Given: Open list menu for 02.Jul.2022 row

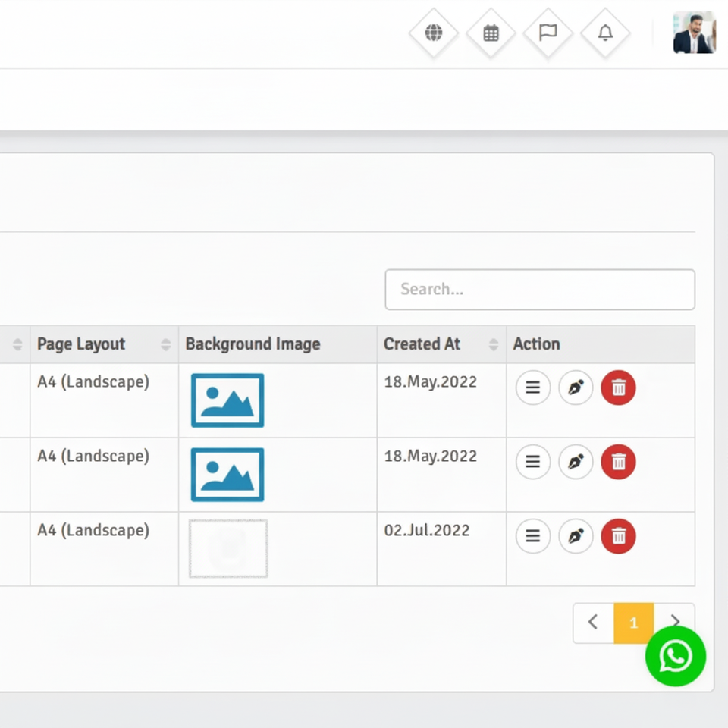Looking at the screenshot, I should 533,536.
